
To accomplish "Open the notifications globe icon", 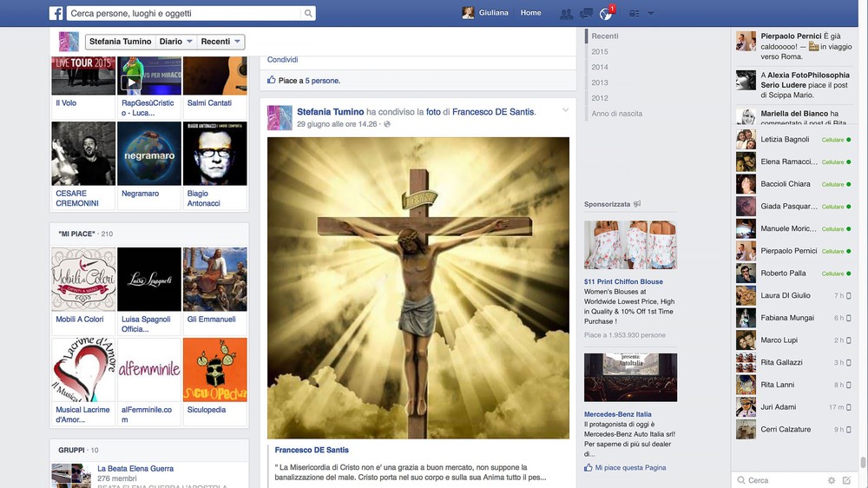I will [606, 14].
